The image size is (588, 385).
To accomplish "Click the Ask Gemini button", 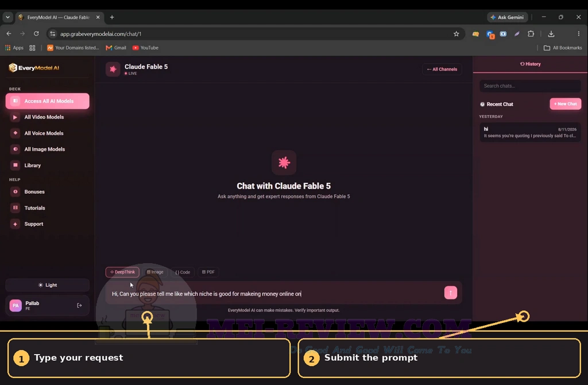I will coord(508,17).
